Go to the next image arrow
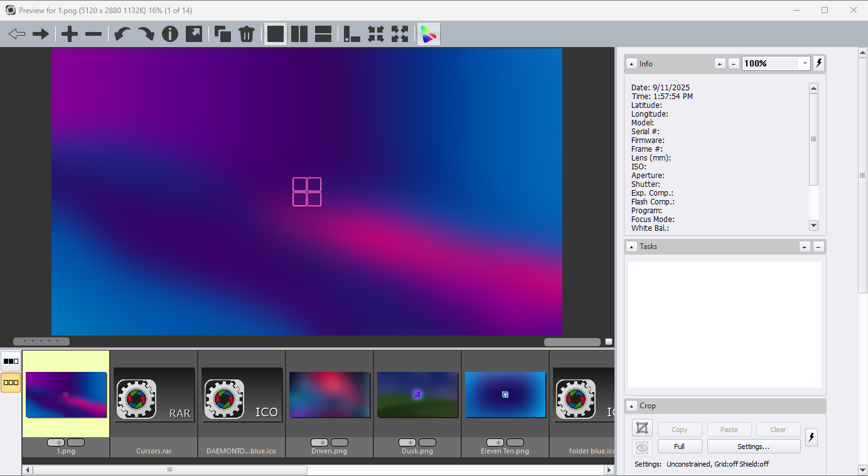 pyautogui.click(x=41, y=34)
